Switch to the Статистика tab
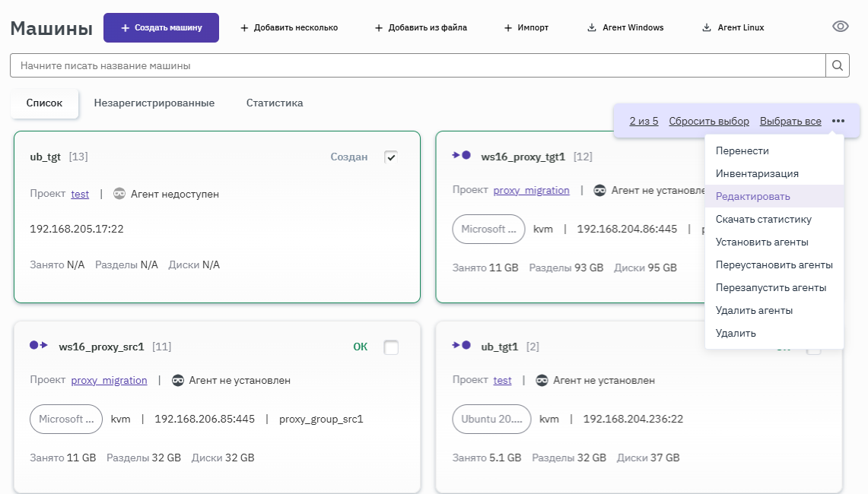Viewport: 868px width, 494px height. pyautogui.click(x=275, y=103)
